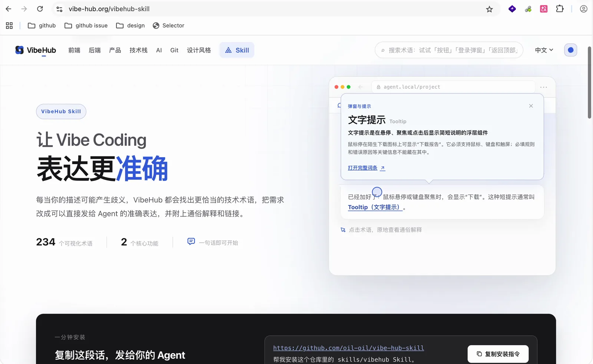Open the pink square extension icon

click(544, 9)
